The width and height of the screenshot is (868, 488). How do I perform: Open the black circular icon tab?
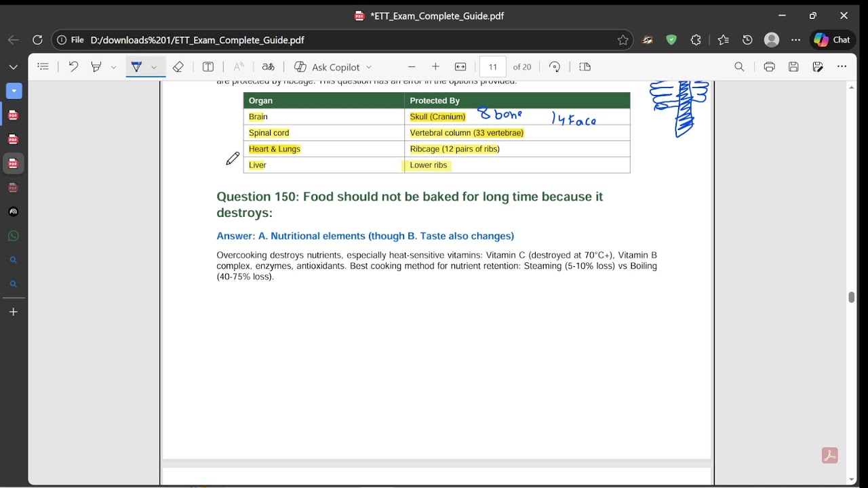pyautogui.click(x=14, y=211)
